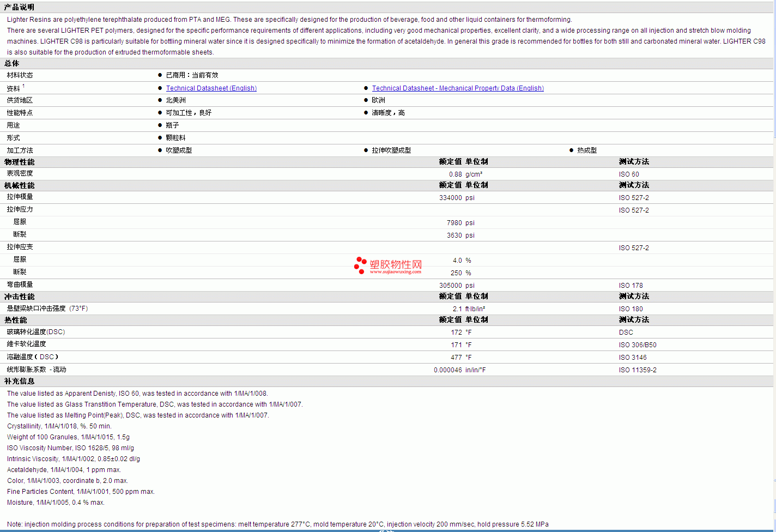
Task: Click the ISO 178 test method
Action: tap(630, 286)
